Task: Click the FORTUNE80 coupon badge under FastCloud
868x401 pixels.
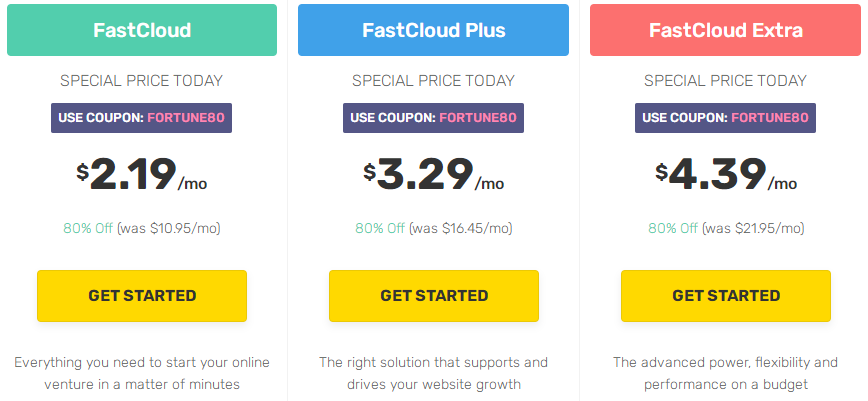Action: (x=142, y=118)
